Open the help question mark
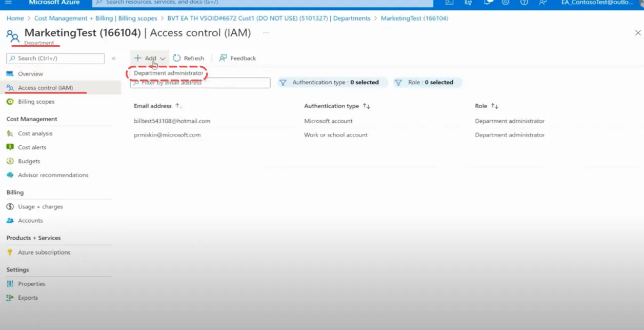The image size is (644, 330). pyautogui.click(x=524, y=2)
